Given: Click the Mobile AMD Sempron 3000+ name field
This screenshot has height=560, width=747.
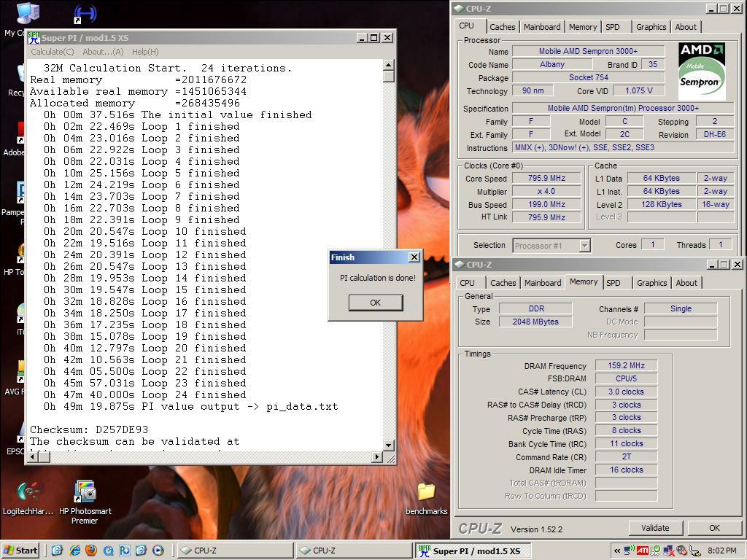Looking at the screenshot, I should [588, 51].
